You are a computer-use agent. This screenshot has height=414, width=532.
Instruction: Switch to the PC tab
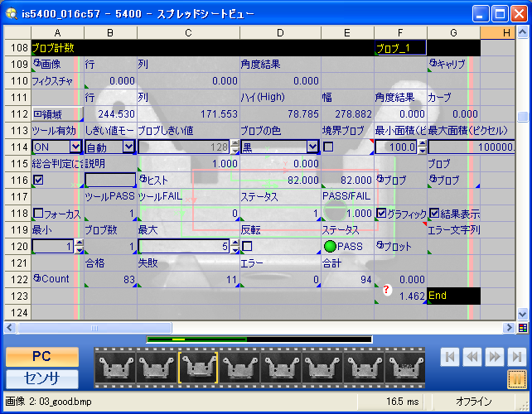(x=42, y=356)
